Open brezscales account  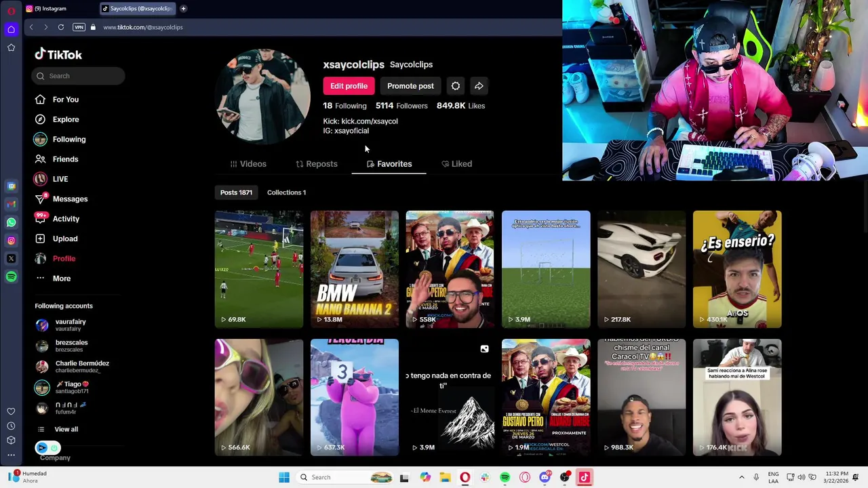click(x=61, y=346)
